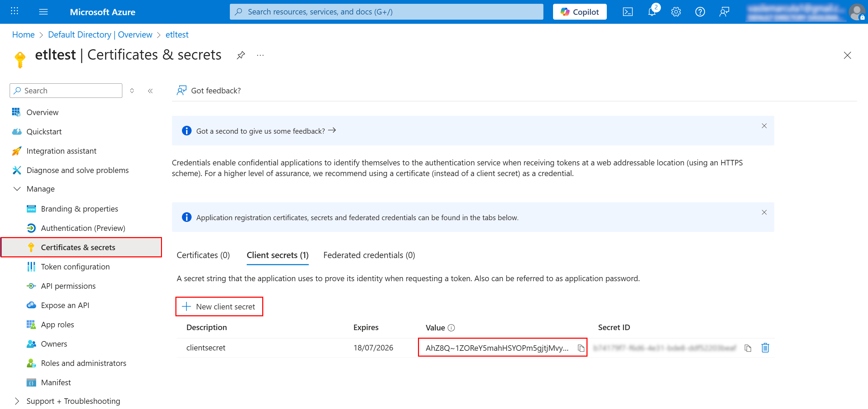Pin the Certificates & secrets blade

(x=241, y=55)
